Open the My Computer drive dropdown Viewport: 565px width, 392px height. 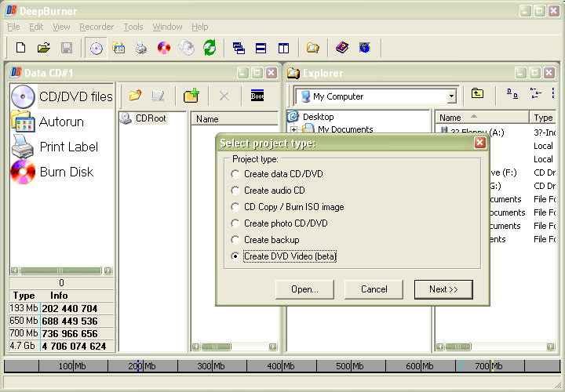[451, 96]
